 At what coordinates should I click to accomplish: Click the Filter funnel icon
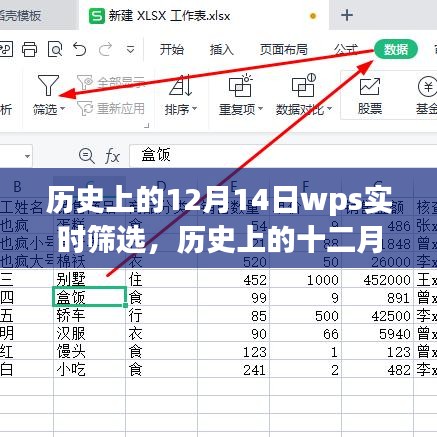tap(48, 85)
